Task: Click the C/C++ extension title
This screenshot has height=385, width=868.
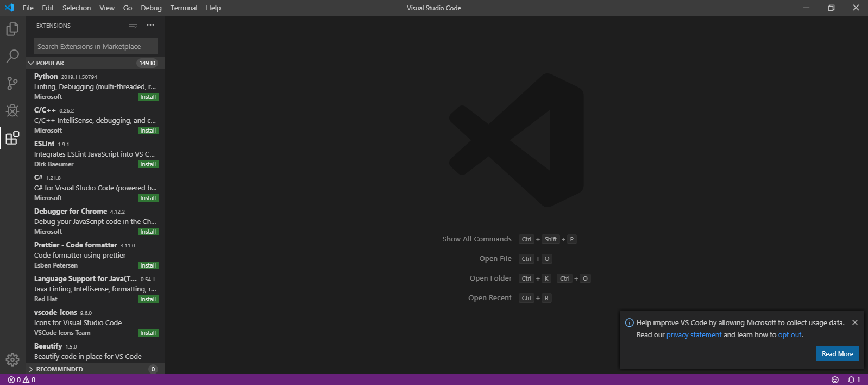Action: (45, 110)
